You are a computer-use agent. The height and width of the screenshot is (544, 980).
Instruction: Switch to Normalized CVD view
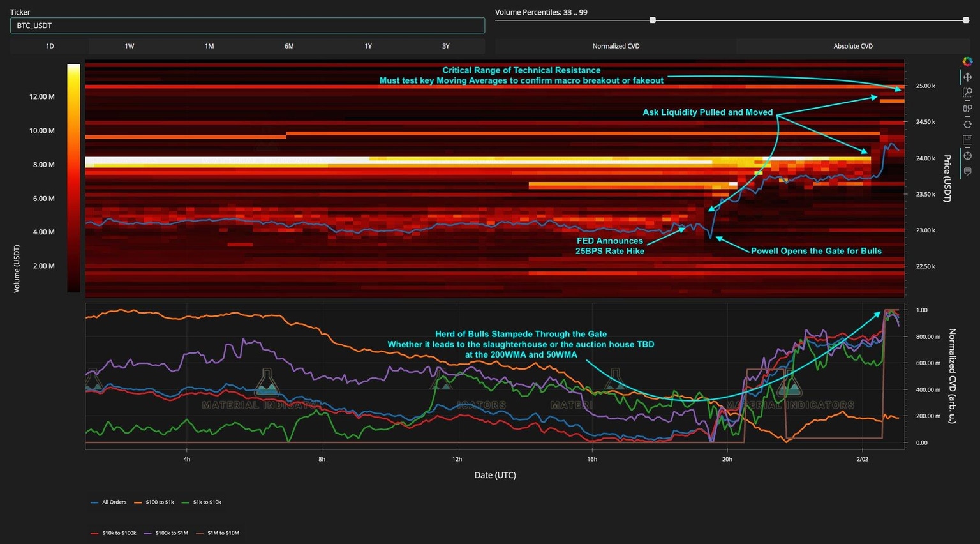coord(615,45)
